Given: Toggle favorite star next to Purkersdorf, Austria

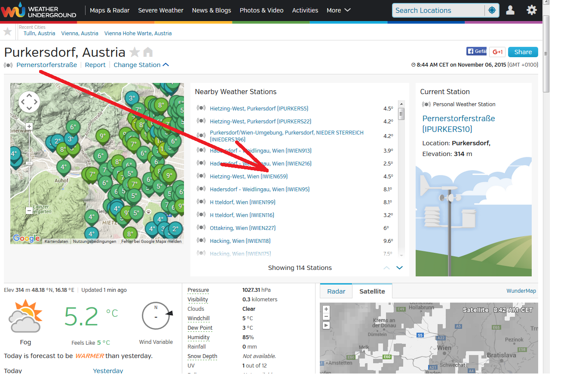Looking at the screenshot, I should point(135,52).
